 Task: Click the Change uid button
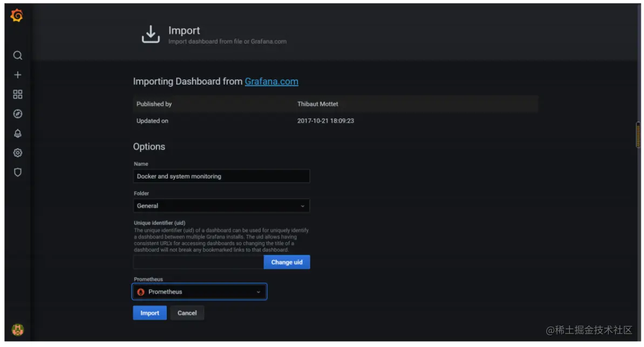[x=287, y=262]
